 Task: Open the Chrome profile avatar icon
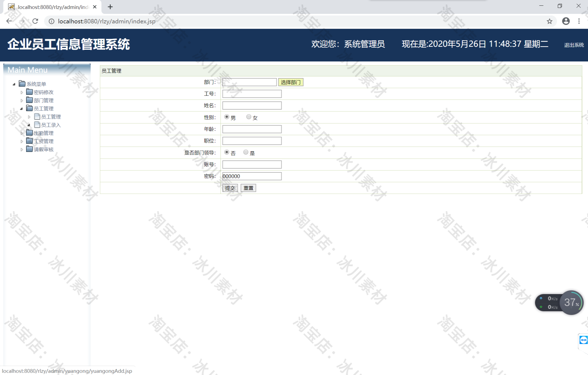click(x=566, y=21)
